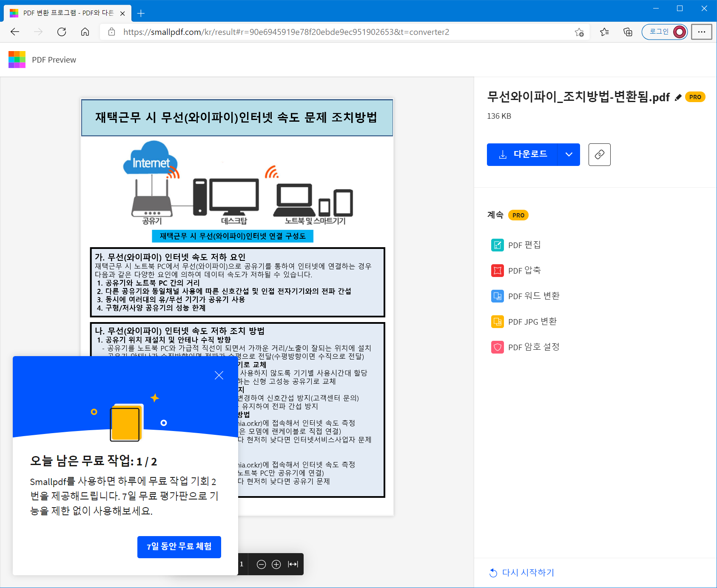Open PDF 워드 변환 link

pos(534,296)
